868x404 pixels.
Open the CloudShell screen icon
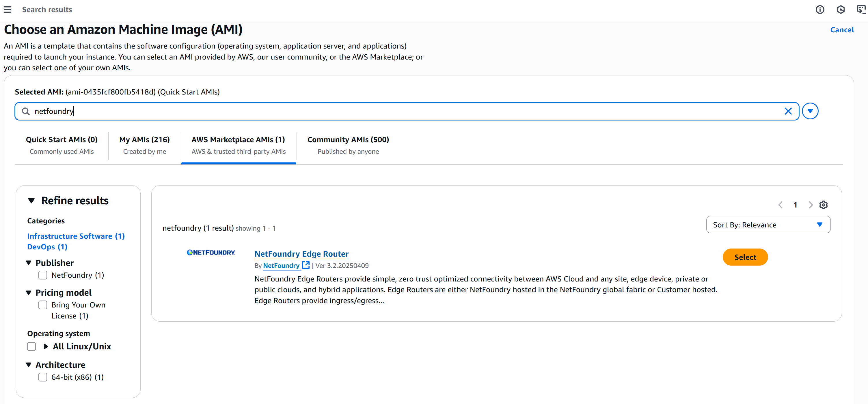pos(861,10)
